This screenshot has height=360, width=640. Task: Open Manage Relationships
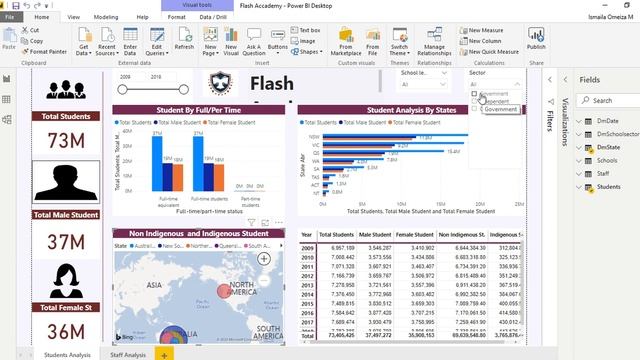point(434,41)
